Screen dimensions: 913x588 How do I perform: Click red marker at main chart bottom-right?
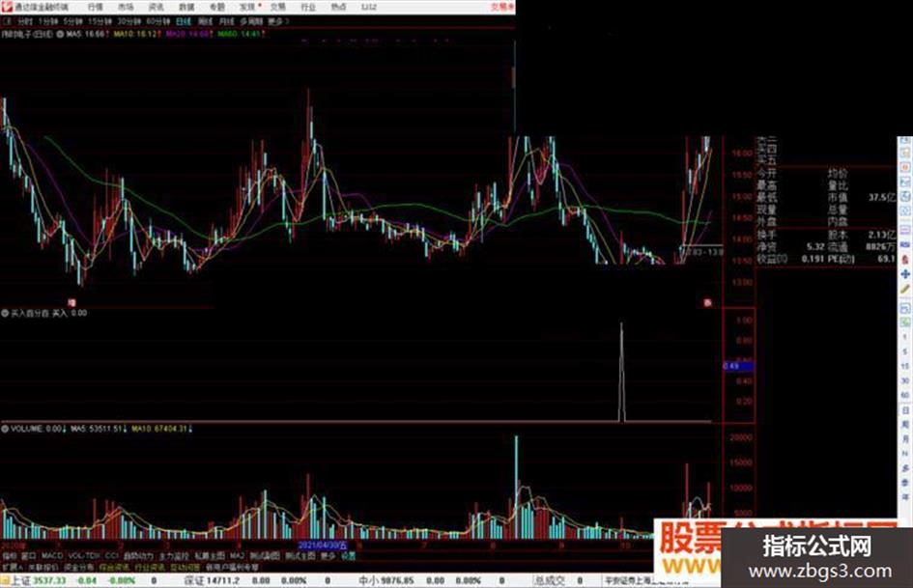click(x=707, y=303)
